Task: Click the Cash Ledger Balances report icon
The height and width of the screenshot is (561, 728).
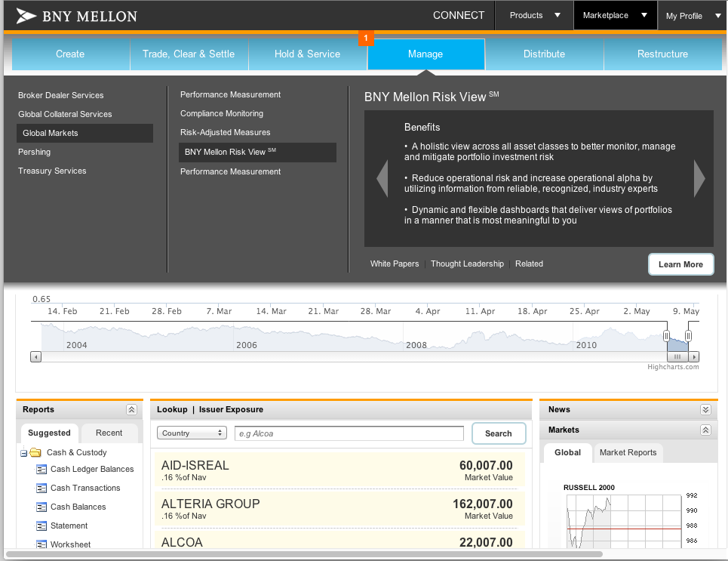Action: point(41,470)
